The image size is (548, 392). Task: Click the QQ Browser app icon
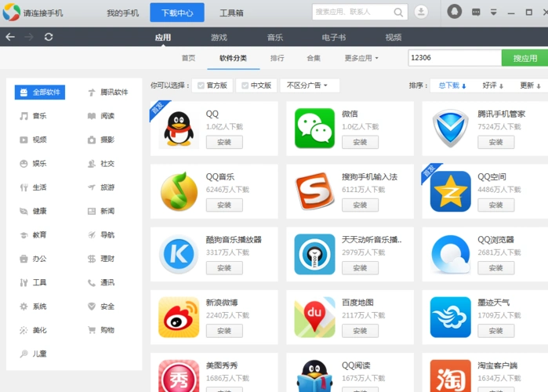coord(451,254)
